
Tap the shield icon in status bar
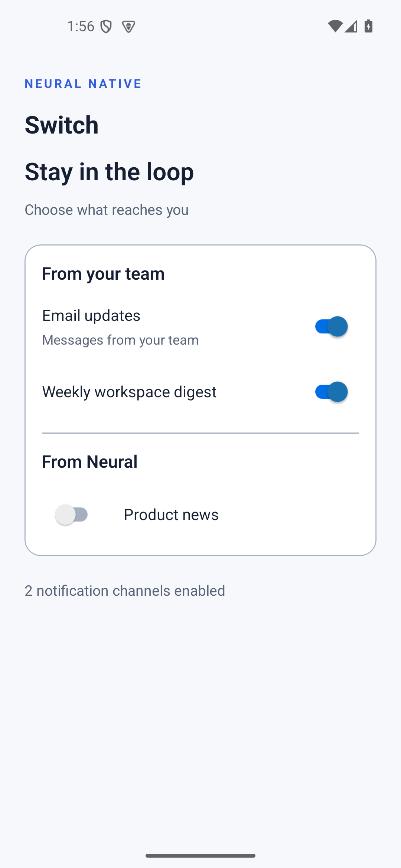106,27
